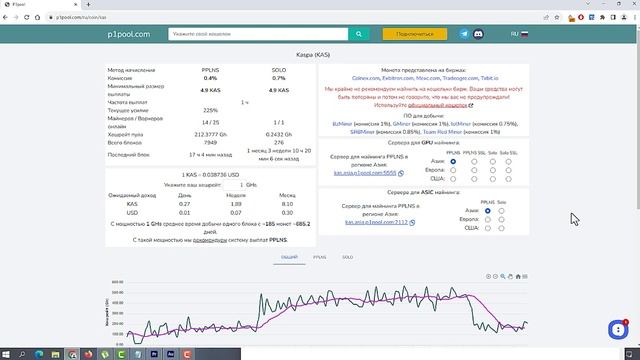This screenshot has height=360, width=640.
Task: Open the Windows Start menu
Action: 6,354
